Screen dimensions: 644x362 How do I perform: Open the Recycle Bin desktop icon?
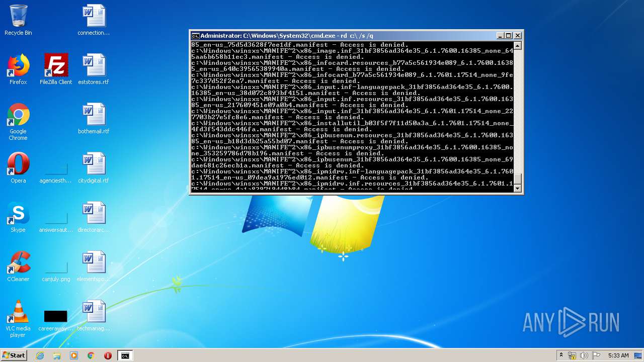click(x=18, y=20)
